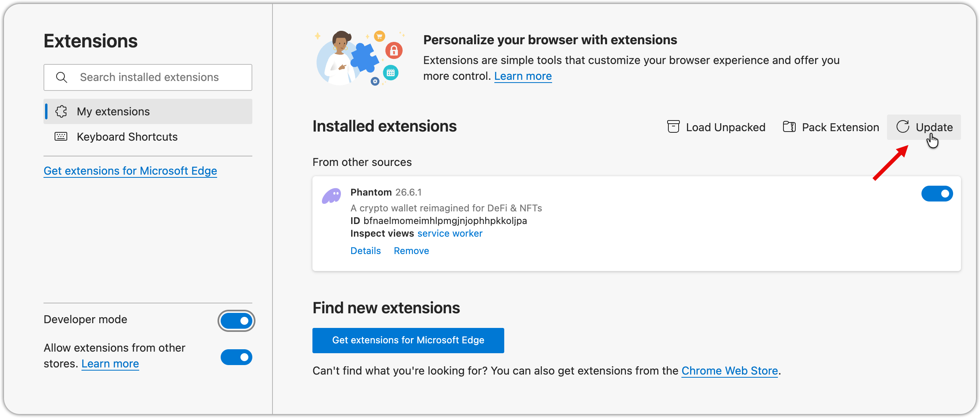Open the Chrome Web Store link
This screenshot has height=418, width=980.
(x=729, y=371)
